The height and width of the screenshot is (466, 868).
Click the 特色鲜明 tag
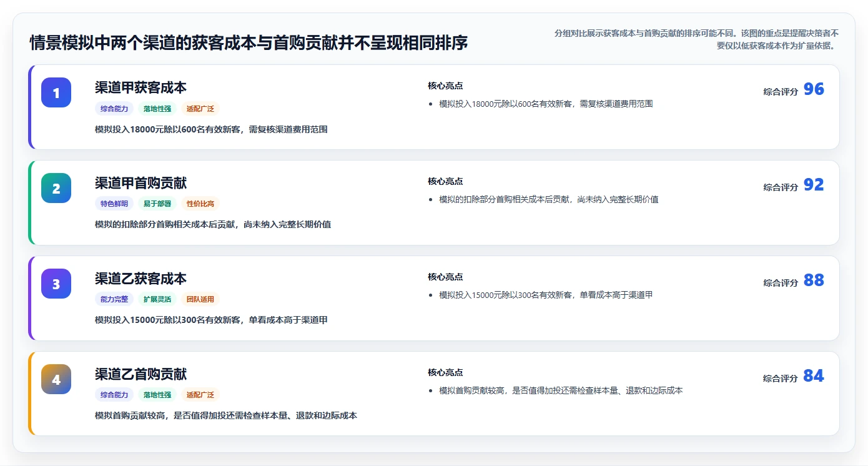[x=114, y=204]
